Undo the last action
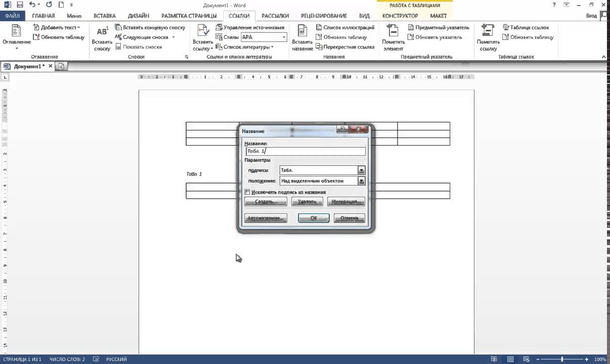The height and width of the screenshot is (364, 610). pos(32,5)
